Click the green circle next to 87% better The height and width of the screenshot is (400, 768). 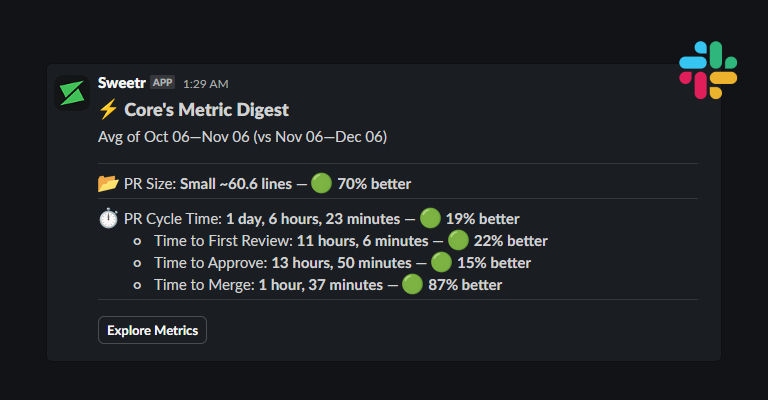pyautogui.click(x=412, y=285)
